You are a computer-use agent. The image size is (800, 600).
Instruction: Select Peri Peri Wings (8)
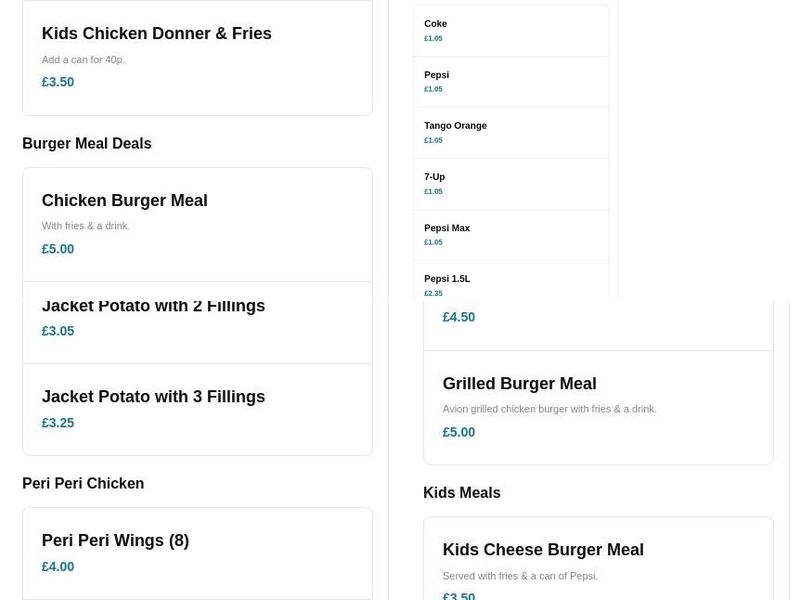(115, 540)
